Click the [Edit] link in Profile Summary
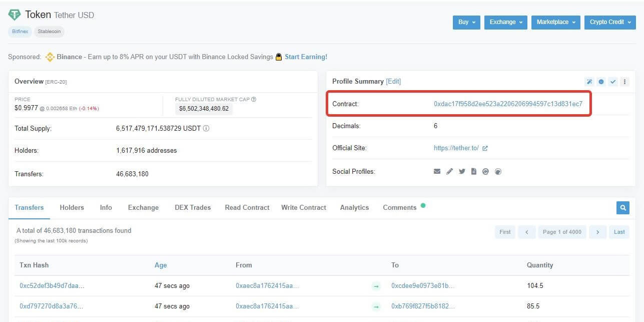This screenshot has height=322, width=644. pyautogui.click(x=393, y=81)
